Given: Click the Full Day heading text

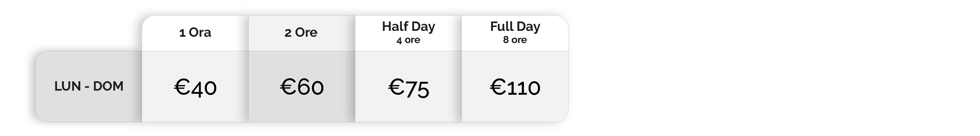Looking at the screenshot, I should coord(515,26).
